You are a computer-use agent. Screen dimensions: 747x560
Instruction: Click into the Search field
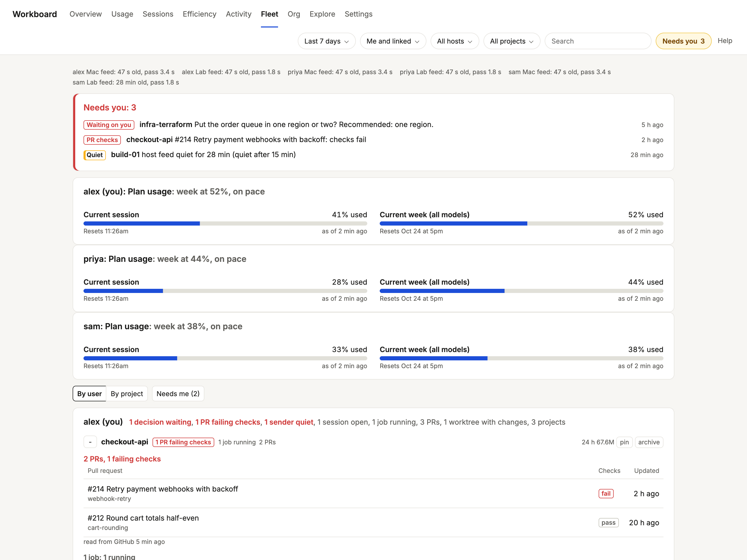pos(598,41)
